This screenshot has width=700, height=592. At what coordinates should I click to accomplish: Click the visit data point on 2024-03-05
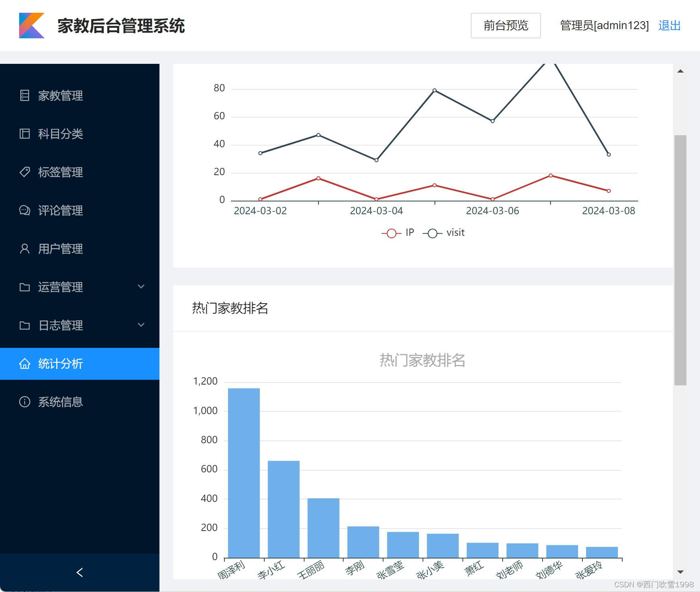435,91
